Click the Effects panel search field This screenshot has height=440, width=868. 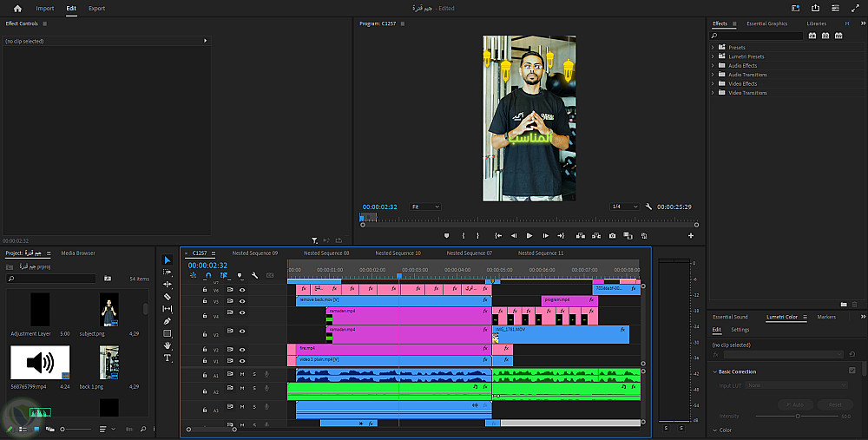pyautogui.click(x=755, y=36)
